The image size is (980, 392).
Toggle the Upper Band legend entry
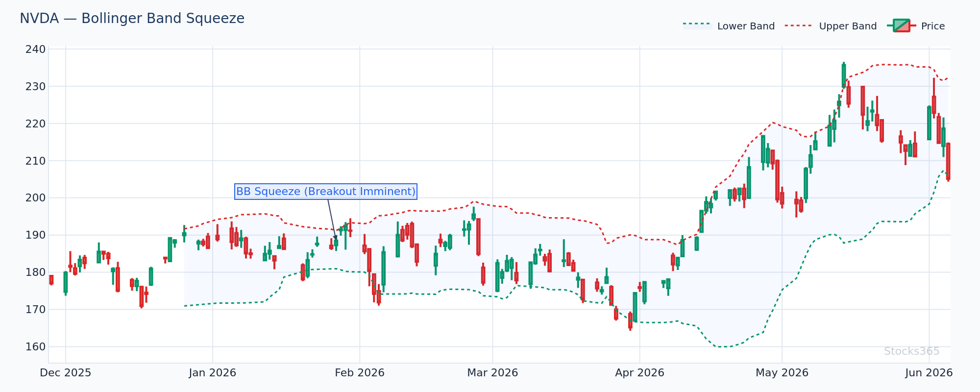(831, 26)
